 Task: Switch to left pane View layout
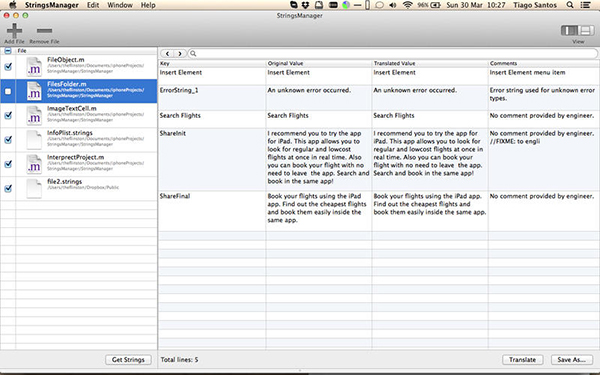pyautogui.click(x=569, y=30)
